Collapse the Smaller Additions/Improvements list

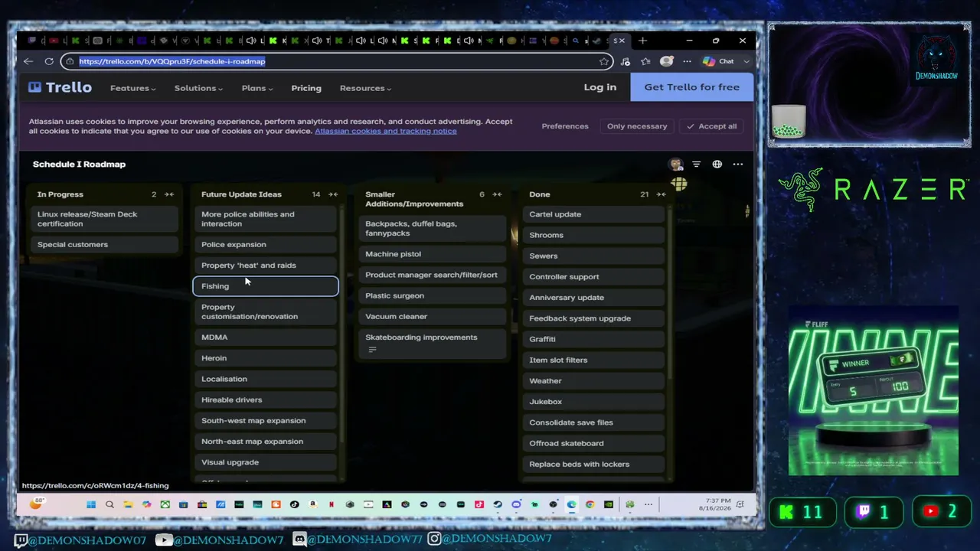point(497,194)
